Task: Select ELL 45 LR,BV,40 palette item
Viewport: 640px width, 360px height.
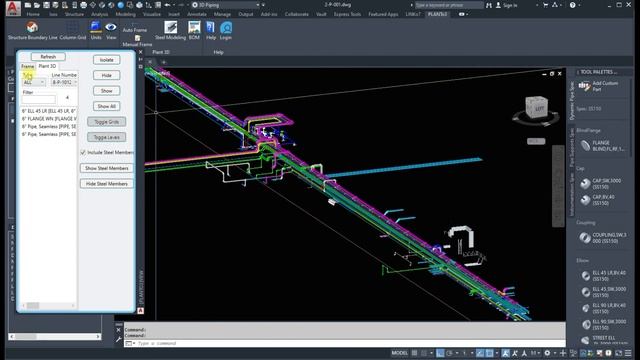Action: (x=603, y=276)
